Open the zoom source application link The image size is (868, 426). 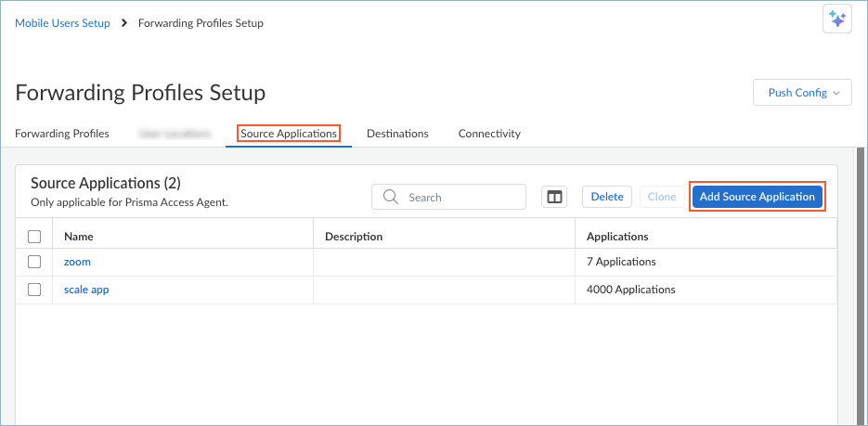point(77,262)
